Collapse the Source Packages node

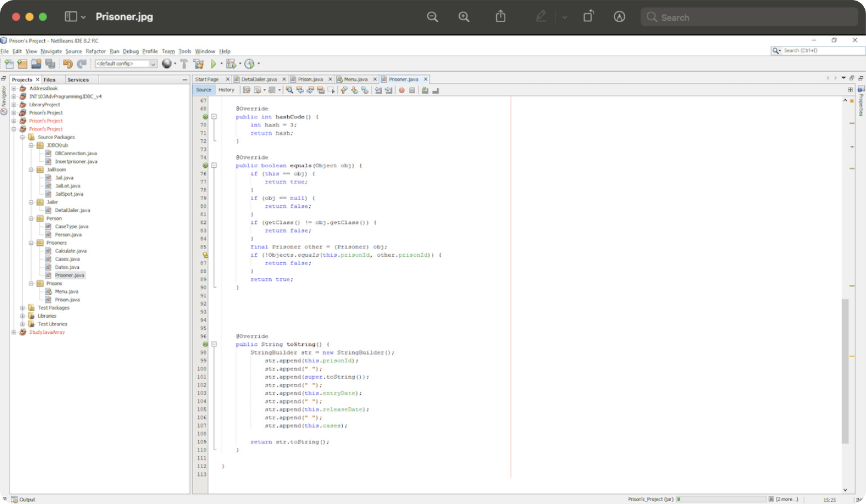point(22,137)
